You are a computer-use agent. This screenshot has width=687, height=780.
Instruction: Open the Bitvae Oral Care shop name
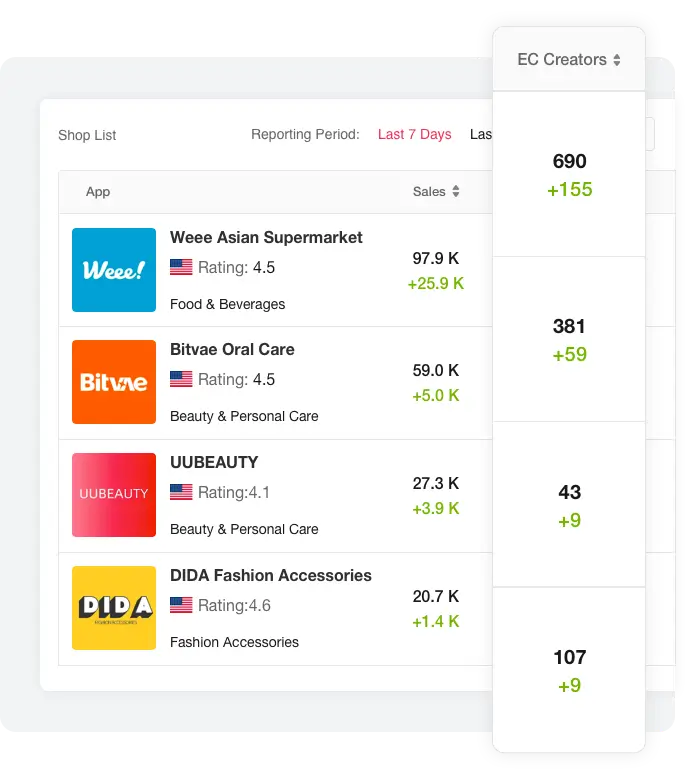pos(232,349)
